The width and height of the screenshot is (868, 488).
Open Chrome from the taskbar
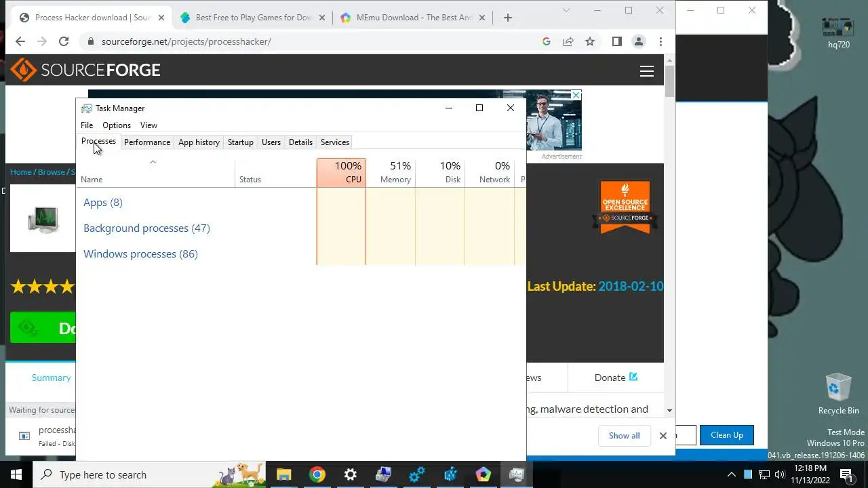tap(317, 474)
